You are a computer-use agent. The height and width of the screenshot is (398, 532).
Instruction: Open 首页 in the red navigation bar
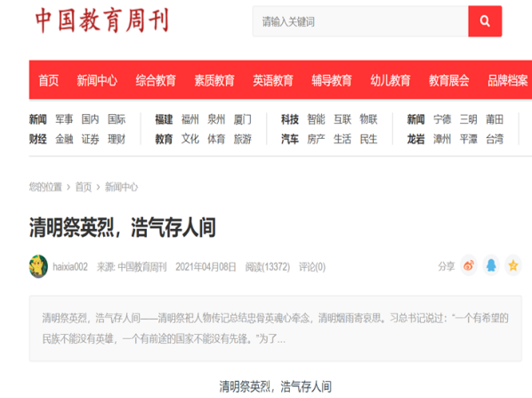pyautogui.click(x=49, y=80)
